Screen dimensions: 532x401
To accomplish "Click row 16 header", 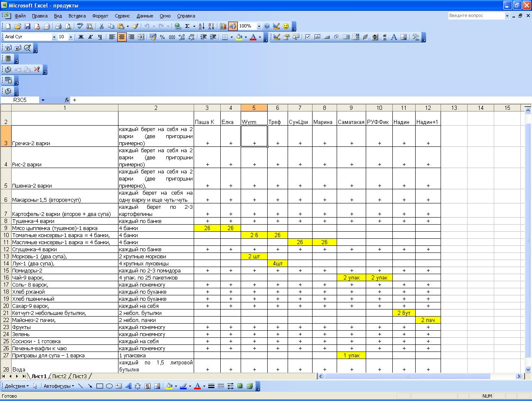I will tap(6, 277).
